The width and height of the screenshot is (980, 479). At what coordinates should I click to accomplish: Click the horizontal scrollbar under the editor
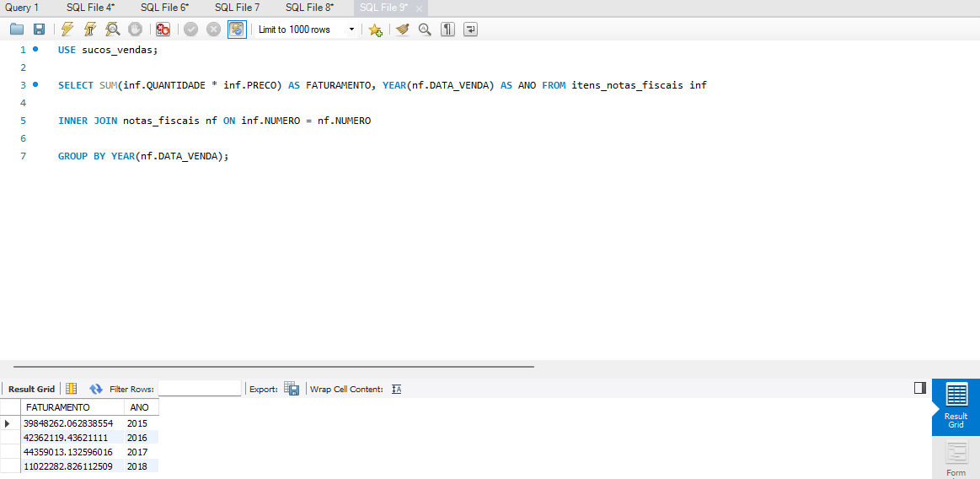coord(273,367)
